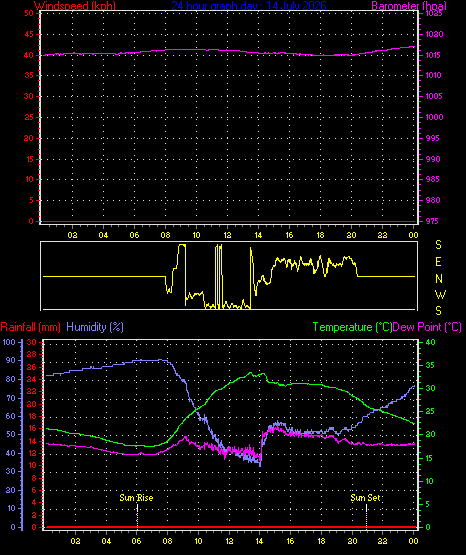This screenshot has height=555, width=466.
Task: Click the 'Windspeed (kph)' axis title
Action: [x=75, y=5]
